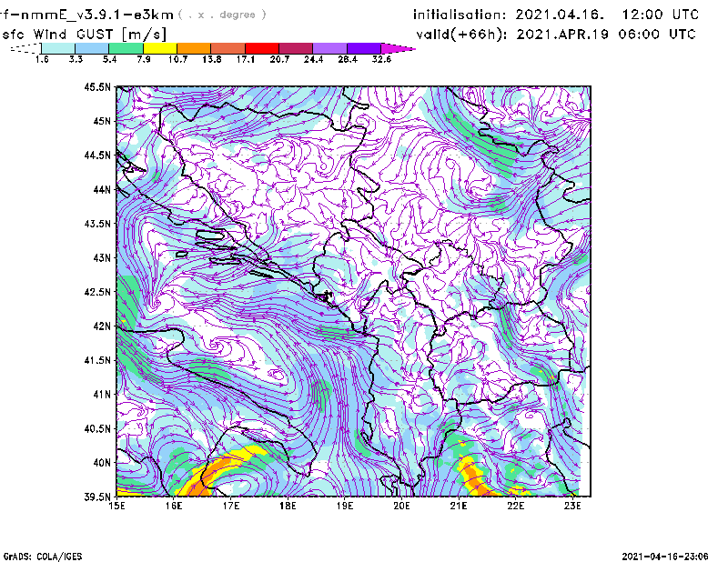Click the 42.5N latitude label
The height and width of the screenshot is (562, 728).
pos(97,292)
